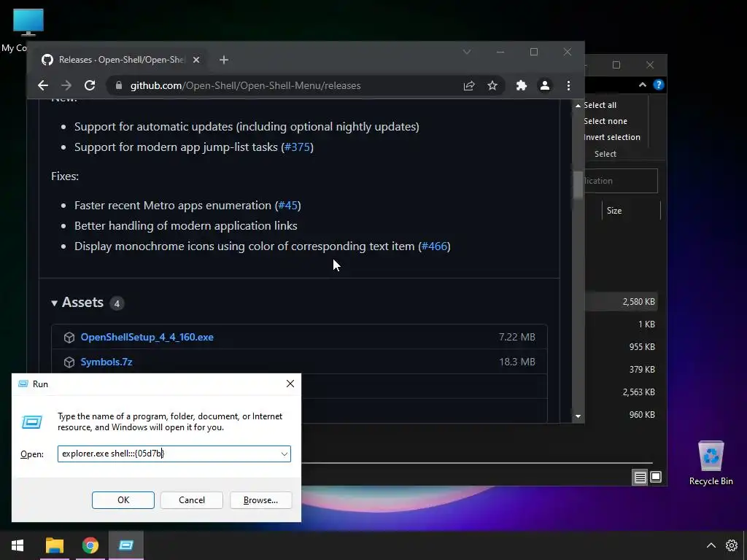747x560 pixels.
Task: Click the Chrome page scrollbar thumb
Action: [578, 184]
